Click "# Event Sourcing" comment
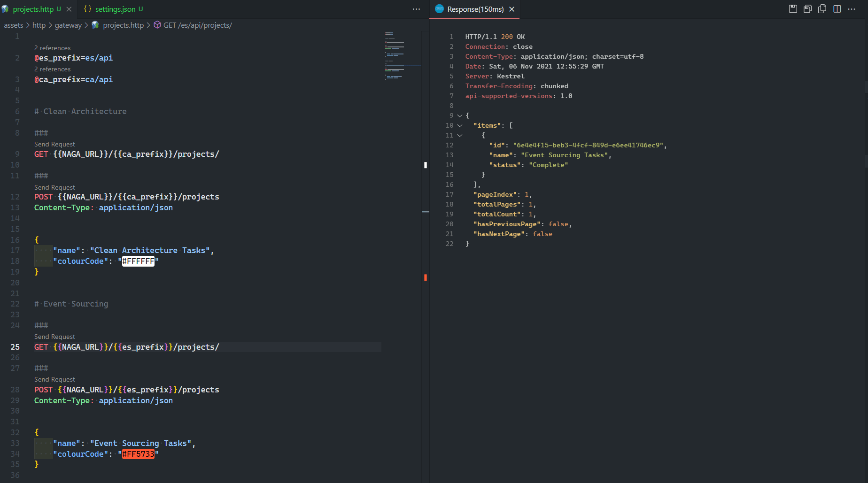This screenshot has width=868, height=483. (x=71, y=304)
